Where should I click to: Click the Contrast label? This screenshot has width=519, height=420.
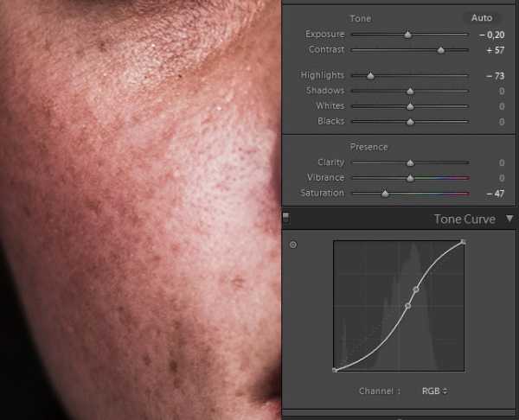click(326, 49)
